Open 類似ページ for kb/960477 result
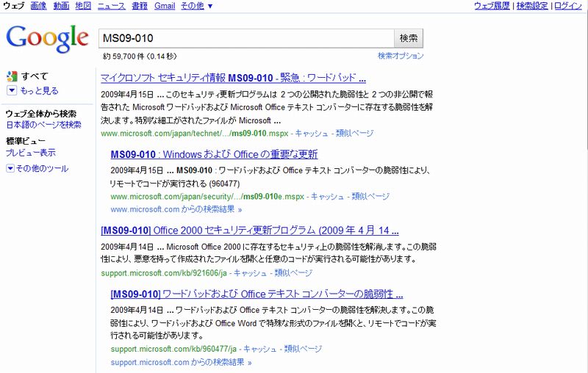 (x=303, y=349)
